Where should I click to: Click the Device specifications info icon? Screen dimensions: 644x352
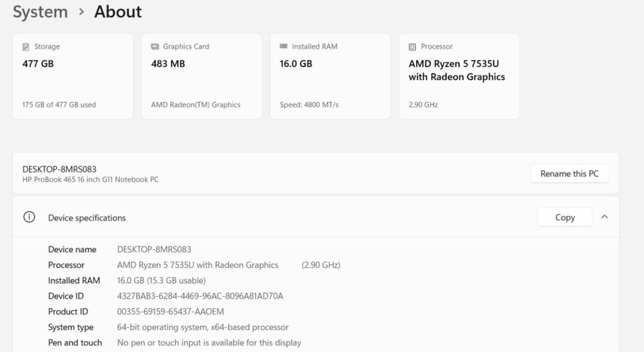coord(29,218)
